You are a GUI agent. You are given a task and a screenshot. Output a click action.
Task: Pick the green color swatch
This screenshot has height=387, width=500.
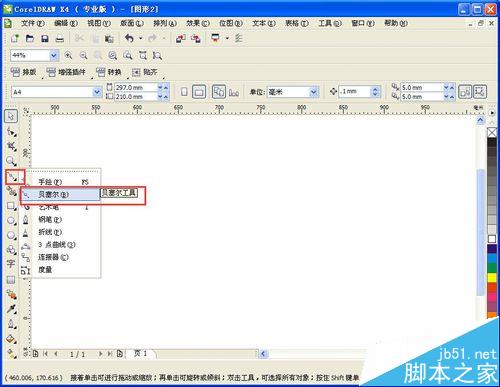[492, 268]
